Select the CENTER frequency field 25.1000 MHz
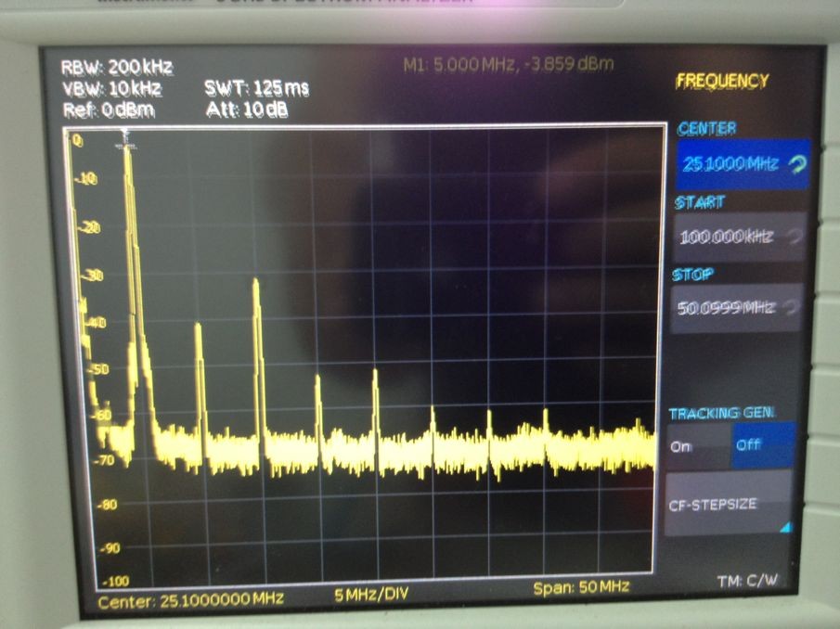Image resolution: width=840 pixels, height=629 pixels. (743, 164)
